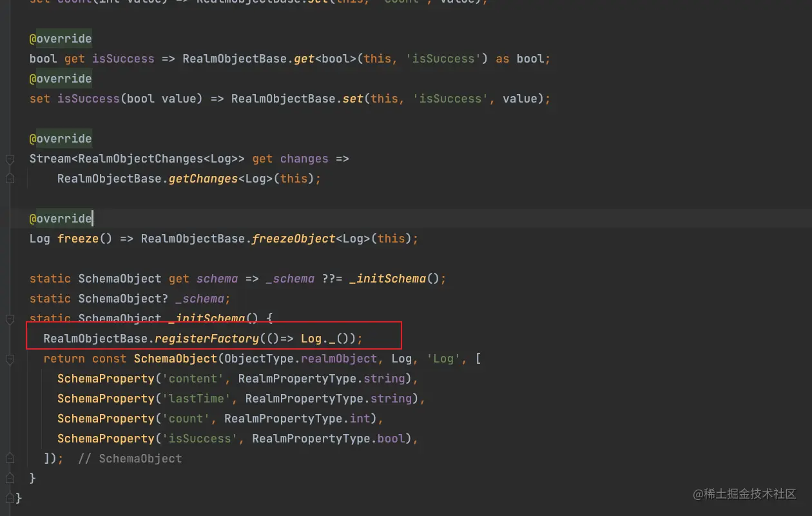The image size is (812, 516).
Task: Click the 'freezeObject' method call
Action: [294, 239]
